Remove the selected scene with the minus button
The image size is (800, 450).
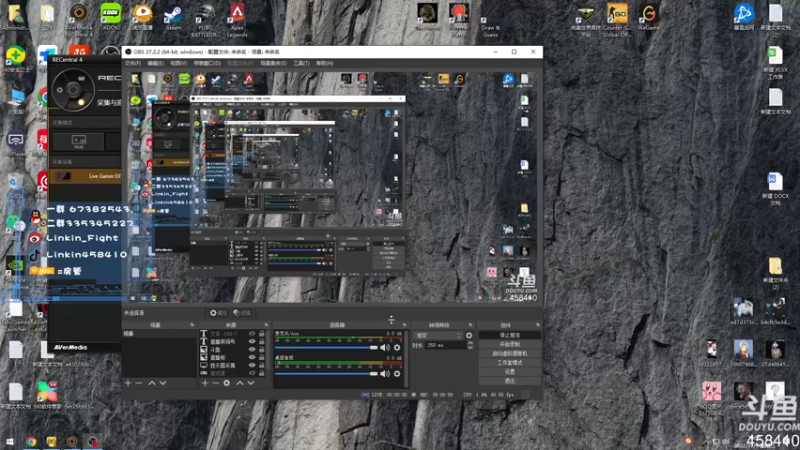[x=139, y=383]
